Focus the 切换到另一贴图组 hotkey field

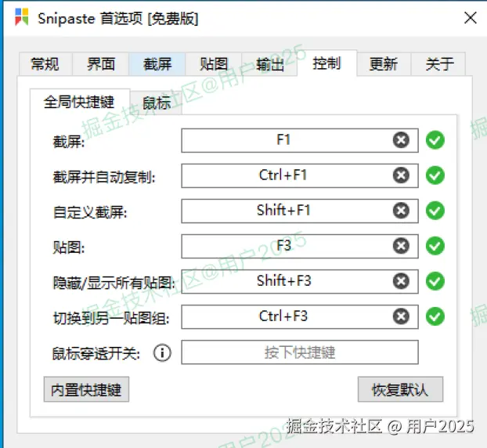point(300,316)
